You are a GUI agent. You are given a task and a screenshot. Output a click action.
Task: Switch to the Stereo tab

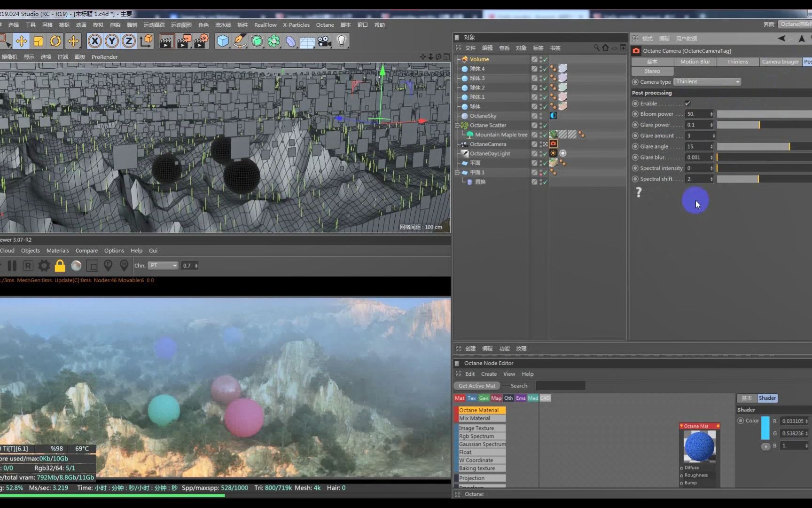652,71
